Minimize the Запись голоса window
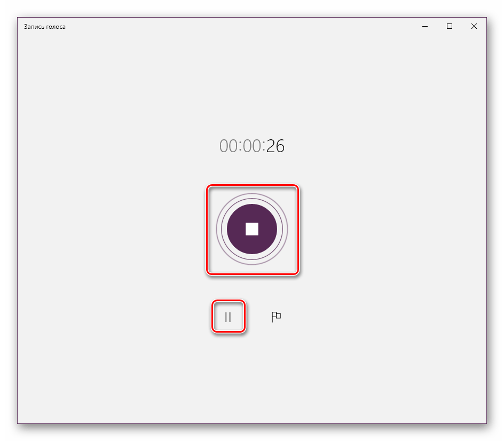The width and height of the screenshot is (504, 441). pyautogui.click(x=425, y=26)
